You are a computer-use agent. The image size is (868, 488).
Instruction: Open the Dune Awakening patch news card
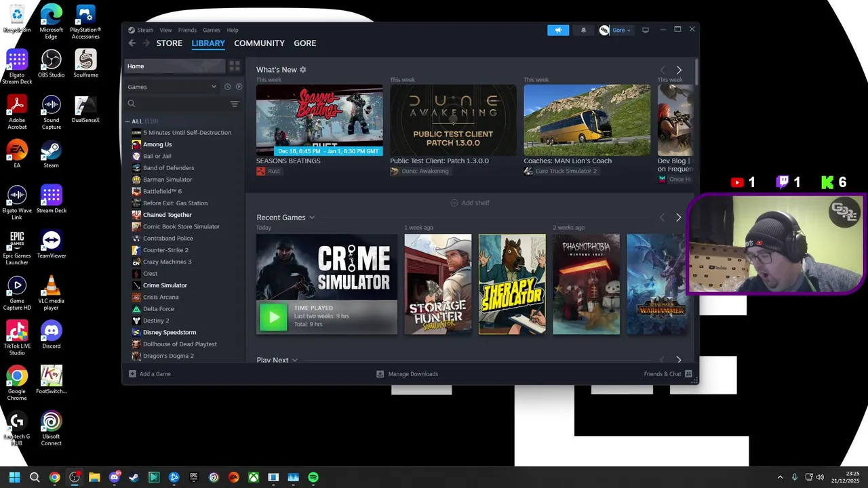[x=453, y=121]
